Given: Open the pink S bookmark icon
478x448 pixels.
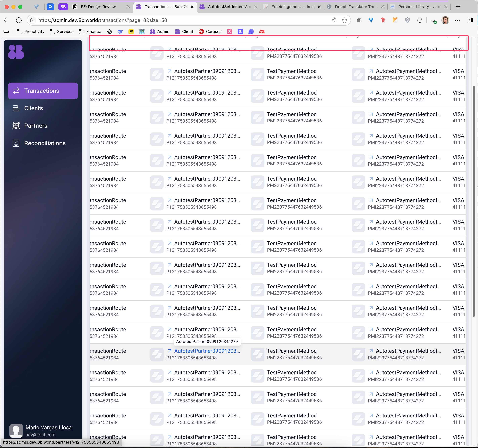Looking at the screenshot, I should pos(230,31).
